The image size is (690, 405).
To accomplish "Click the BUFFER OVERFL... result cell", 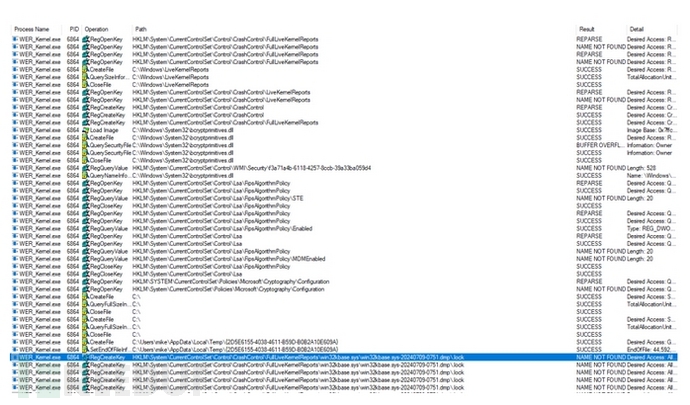I will point(600,145).
